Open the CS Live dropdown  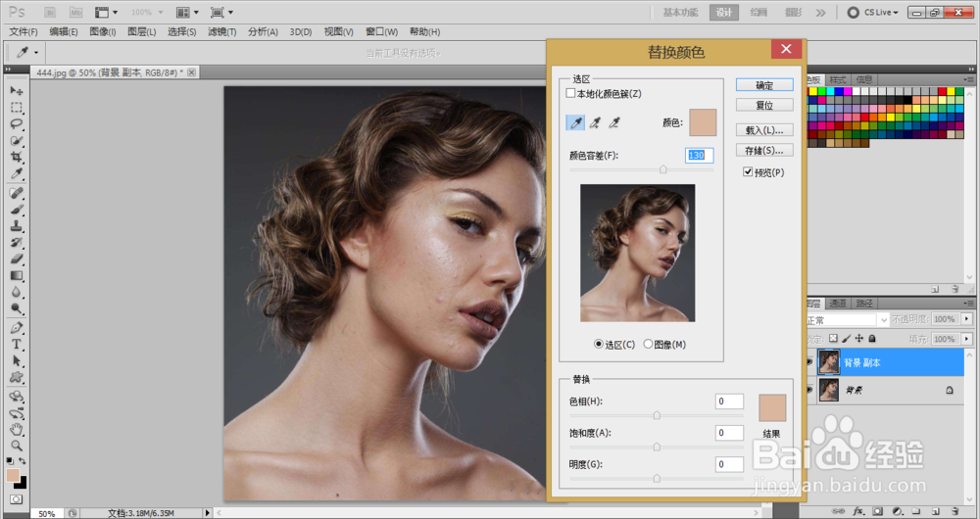pos(874,12)
